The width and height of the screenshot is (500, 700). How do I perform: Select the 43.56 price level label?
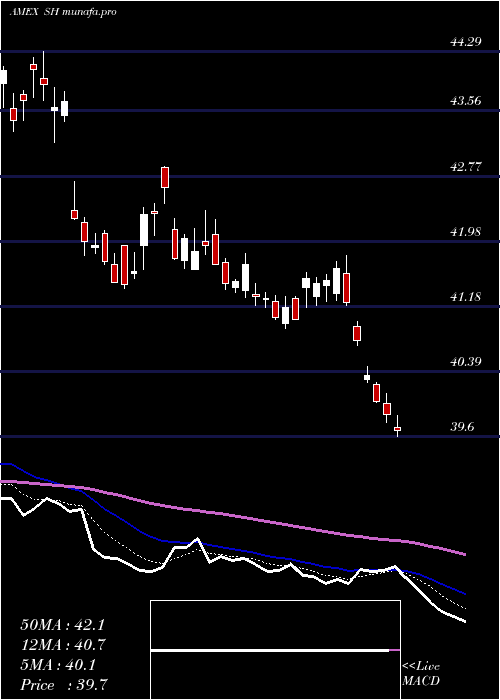(466, 101)
